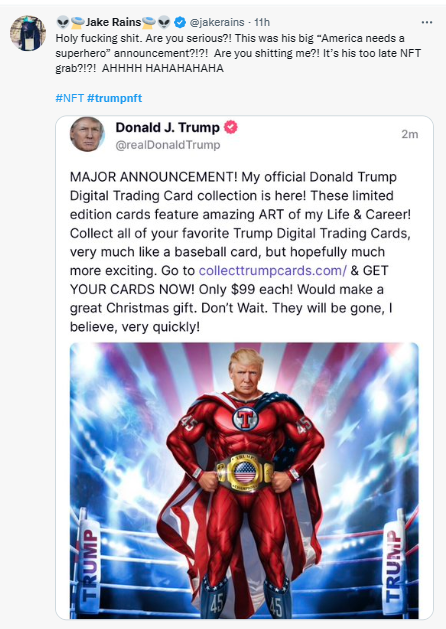Open the collecttrumpcards.com link
Image resolution: width=446 pixels, height=629 pixels.
click(272, 270)
